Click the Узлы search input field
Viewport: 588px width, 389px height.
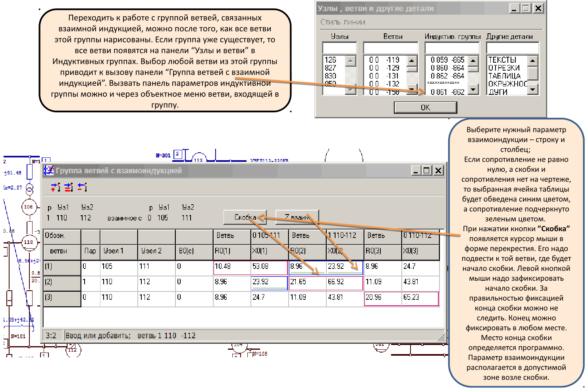pyautogui.click(x=339, y=48)
